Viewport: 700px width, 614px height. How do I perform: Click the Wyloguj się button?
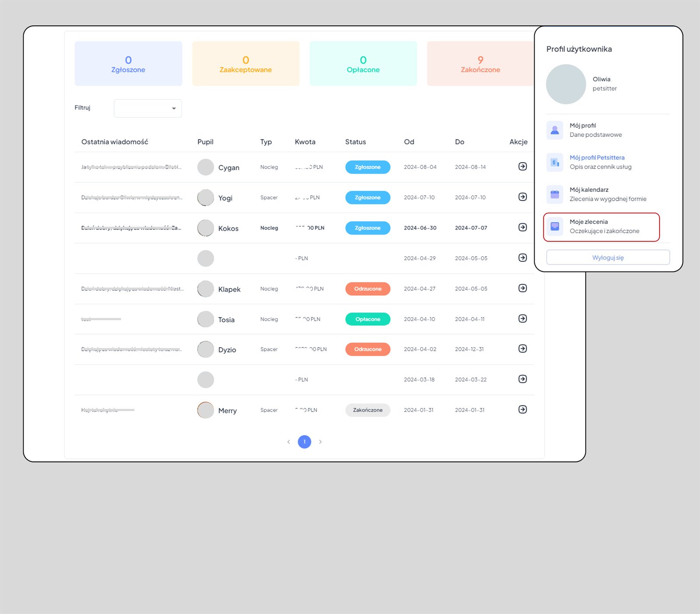pos(608,258)
